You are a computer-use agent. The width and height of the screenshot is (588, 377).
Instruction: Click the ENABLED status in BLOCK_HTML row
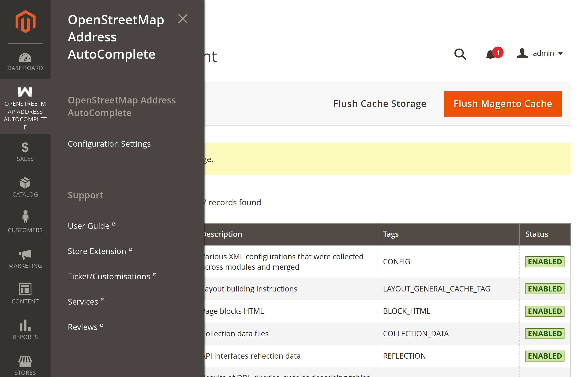[545, 311]
